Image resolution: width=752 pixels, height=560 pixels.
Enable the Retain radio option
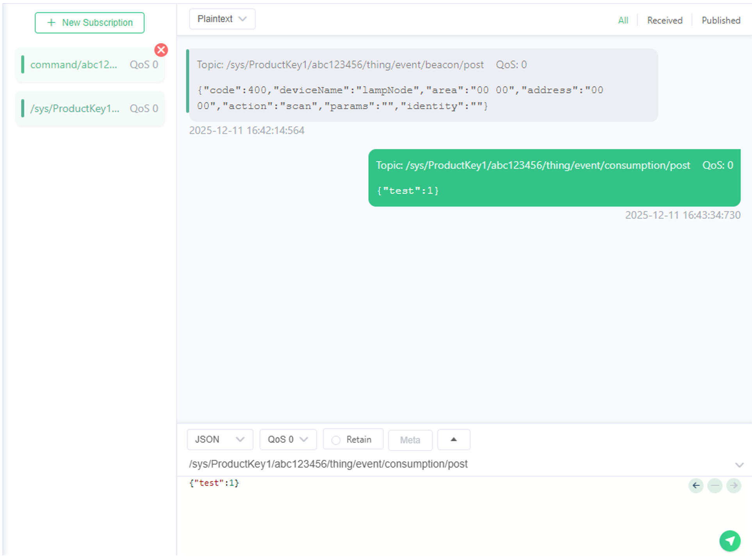click(336, 440)
